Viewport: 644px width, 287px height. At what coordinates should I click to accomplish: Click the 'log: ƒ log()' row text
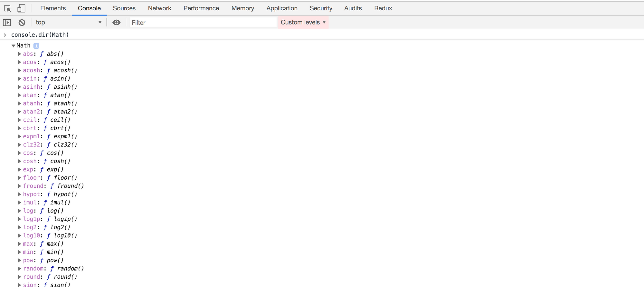[x=43, y=211]
